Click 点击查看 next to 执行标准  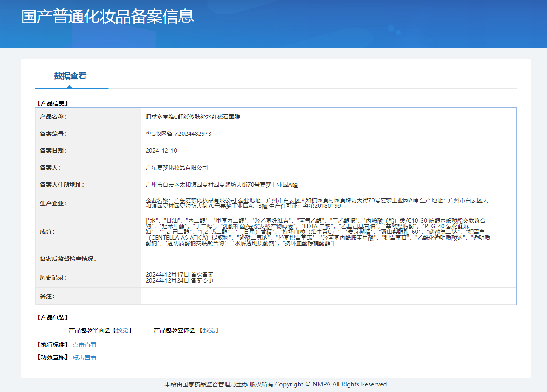pyautogui.click(x=85, y=345)
